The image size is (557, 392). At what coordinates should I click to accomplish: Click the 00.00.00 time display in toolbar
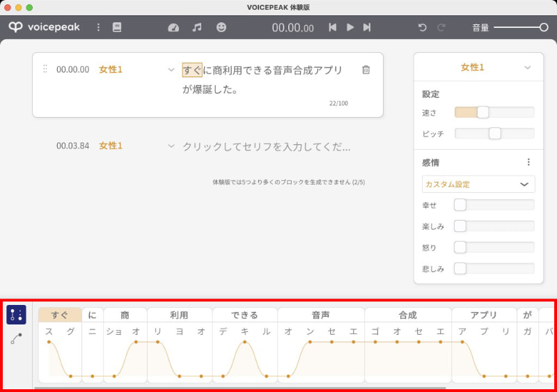(292, 28)
